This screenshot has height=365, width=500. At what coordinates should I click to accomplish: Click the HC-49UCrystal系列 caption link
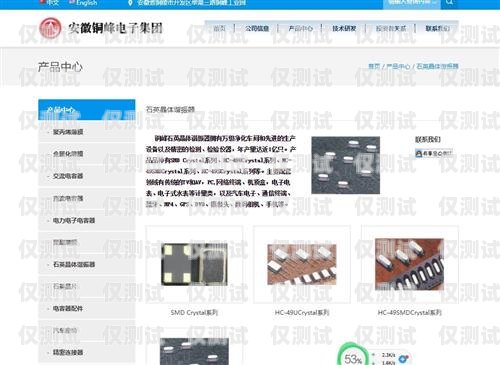click(x=302, y=312)
